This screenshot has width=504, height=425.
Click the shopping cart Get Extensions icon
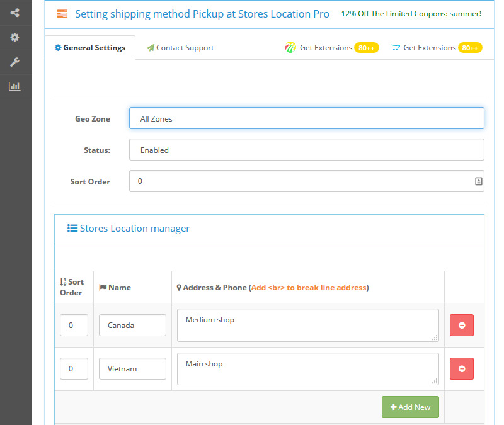[x=396, y=48]
